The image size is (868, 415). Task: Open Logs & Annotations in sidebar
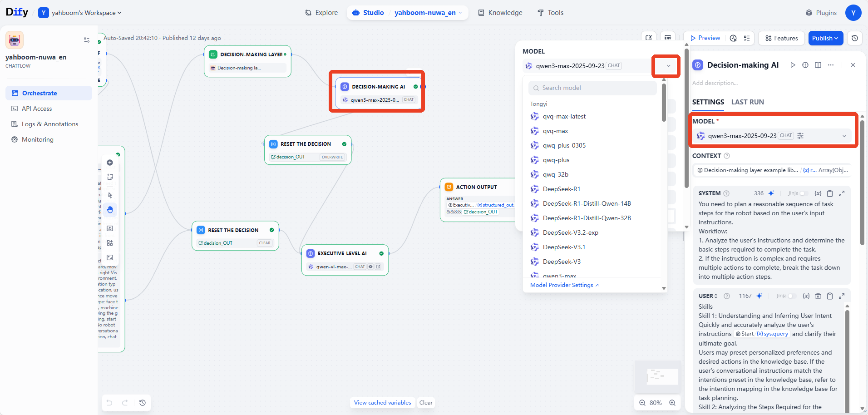pyautogui.click(x=49, y=124)
